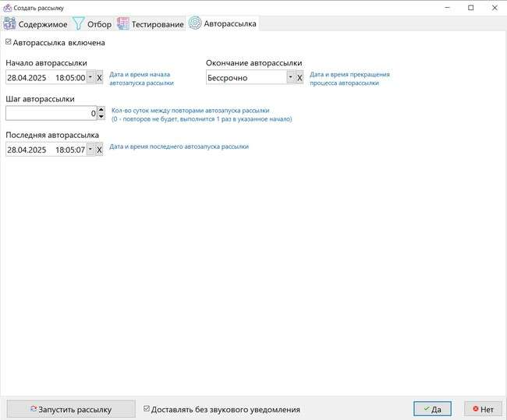This screenshot has height=420, width=507.
Task: Switch to the Содержимое tab
Action: click(x=43, y=24)
